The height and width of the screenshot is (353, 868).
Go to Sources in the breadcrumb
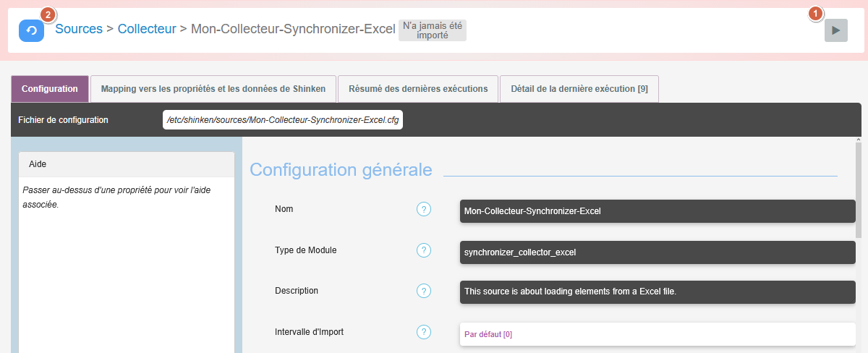(x=79, y=30)
